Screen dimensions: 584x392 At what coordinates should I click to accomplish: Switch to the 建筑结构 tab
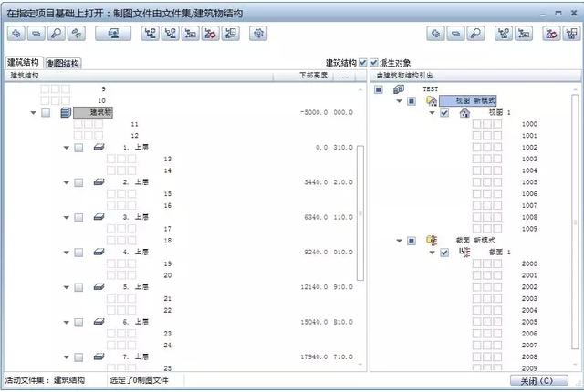point(24,63)
